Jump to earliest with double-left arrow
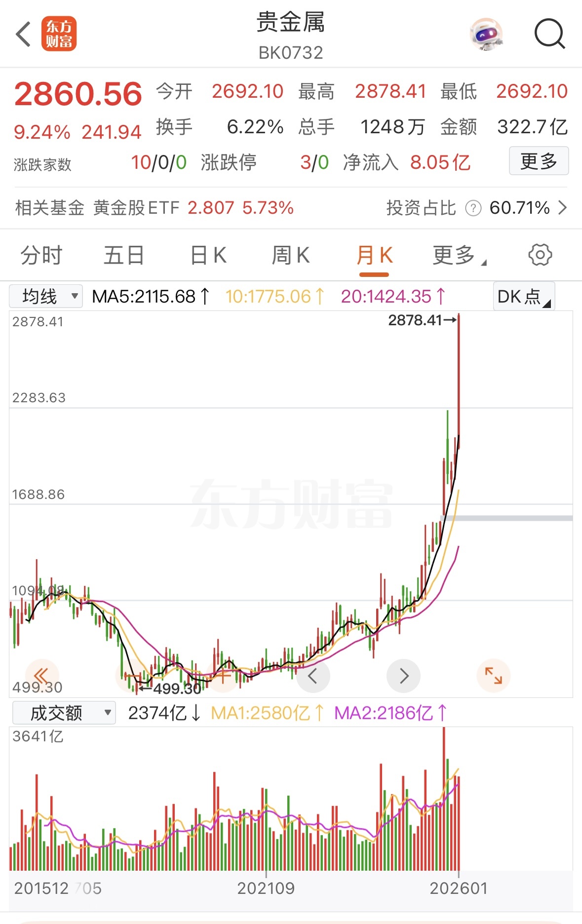The height and width of the screenshot is (924, 582). click(x=41, y=675)
